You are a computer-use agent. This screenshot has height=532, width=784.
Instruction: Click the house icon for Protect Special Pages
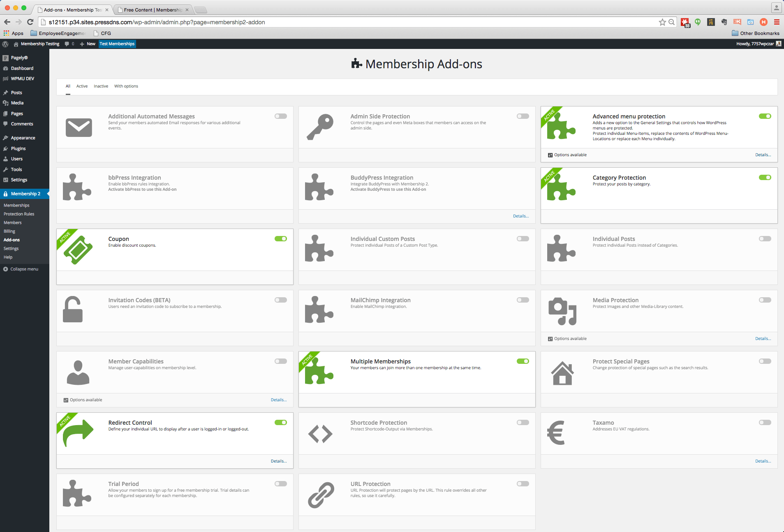click(562, 372)
